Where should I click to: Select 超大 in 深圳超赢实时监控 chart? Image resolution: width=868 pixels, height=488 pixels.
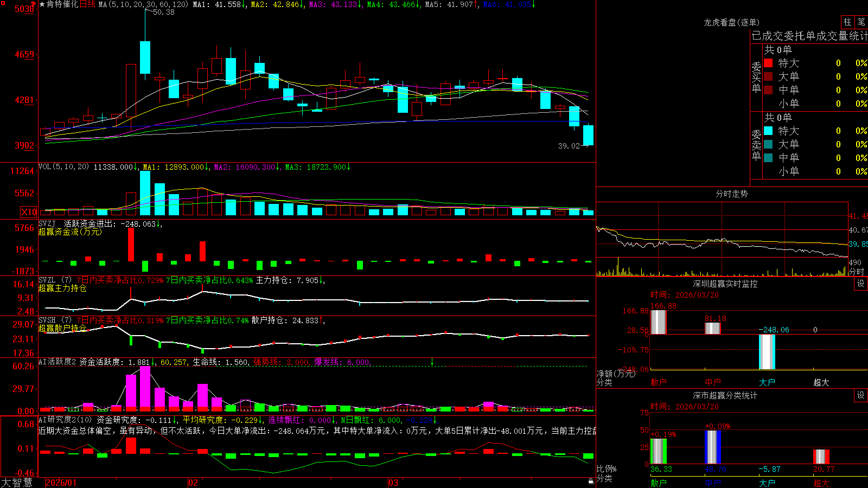[x=821, y=382]
